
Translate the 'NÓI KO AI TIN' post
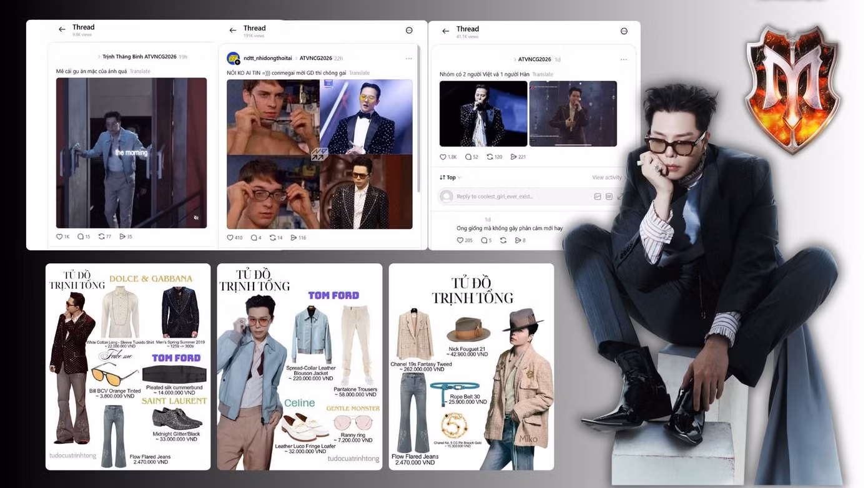359,73
